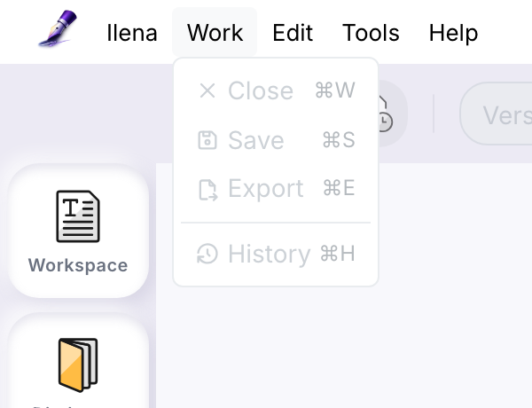Image resolution: width=532 pixels, height=408 pixels.
Task: Expand the Edit menu
Action: tap(293, 33)
